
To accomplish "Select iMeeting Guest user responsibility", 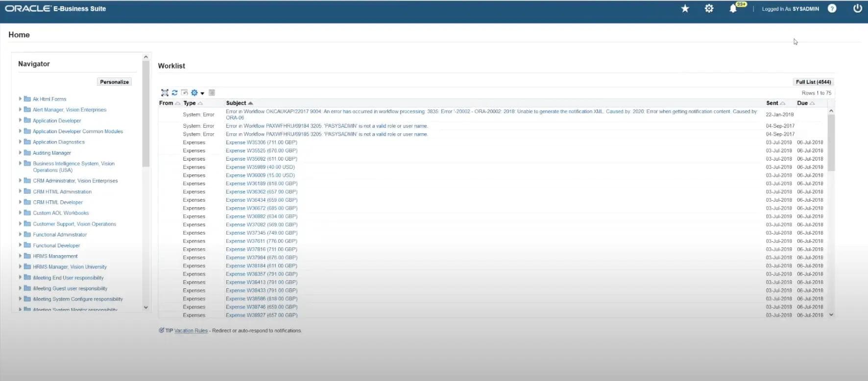I will click(x=70, y=288).
